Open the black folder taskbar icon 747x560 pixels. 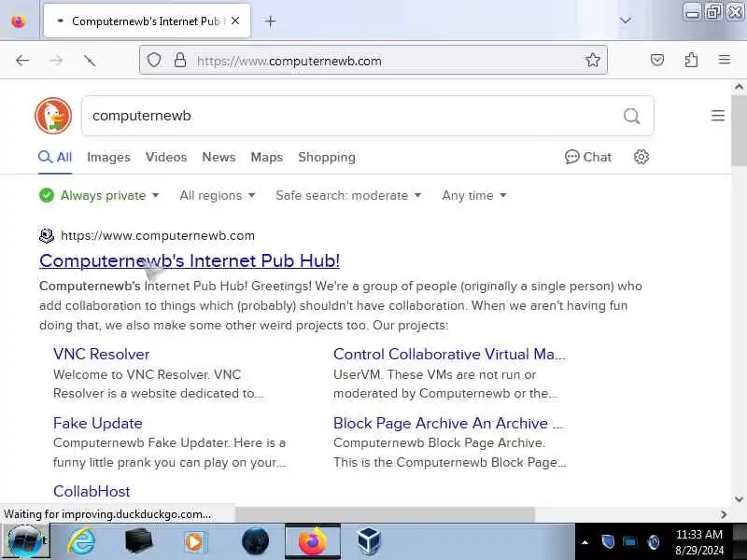click(138, 541)
